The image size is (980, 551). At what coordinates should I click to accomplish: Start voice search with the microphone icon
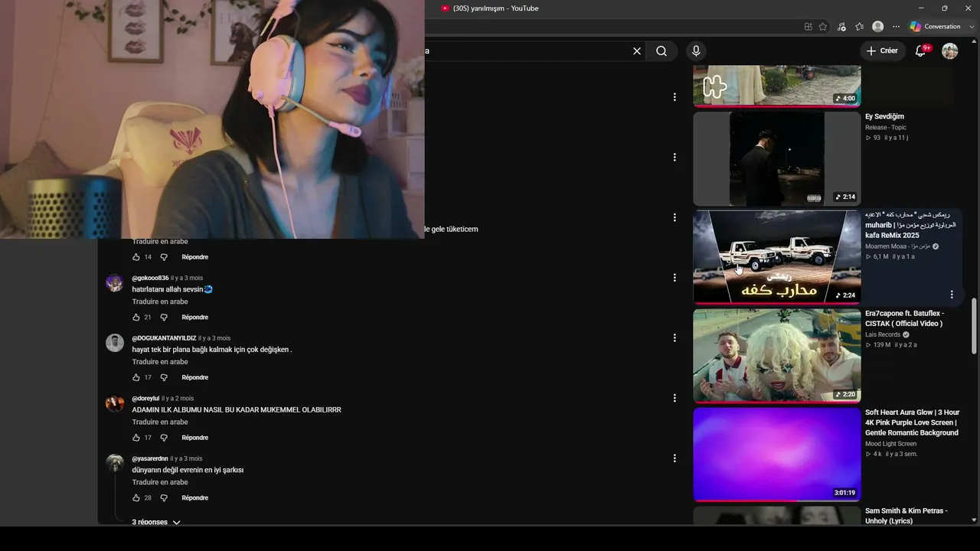tap(696, 51)
